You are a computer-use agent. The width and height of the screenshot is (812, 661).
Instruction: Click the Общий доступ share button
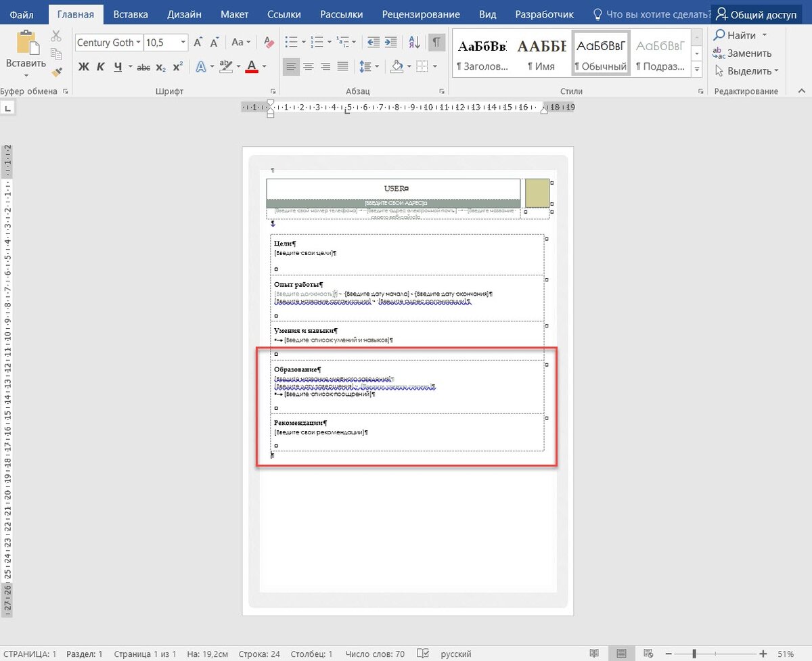pos(756,14)
